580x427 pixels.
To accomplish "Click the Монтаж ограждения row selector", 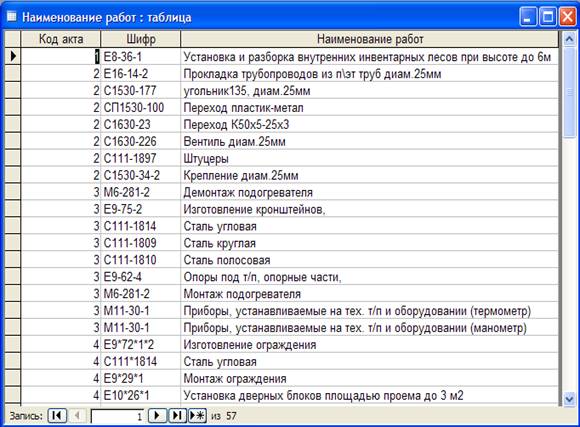I will coord(13,379).
